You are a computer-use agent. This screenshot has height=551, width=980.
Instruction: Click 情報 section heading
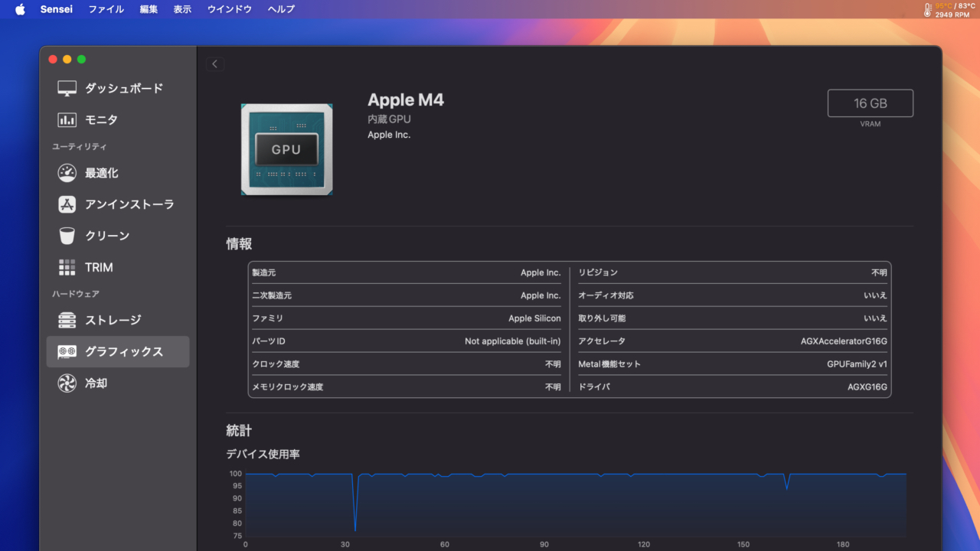click(239, 244)
